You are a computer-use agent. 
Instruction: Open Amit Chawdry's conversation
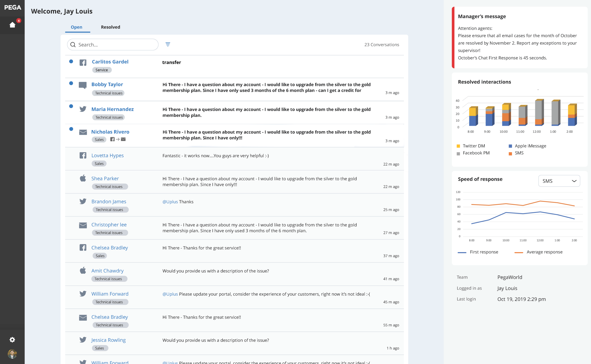pos(107,271)
